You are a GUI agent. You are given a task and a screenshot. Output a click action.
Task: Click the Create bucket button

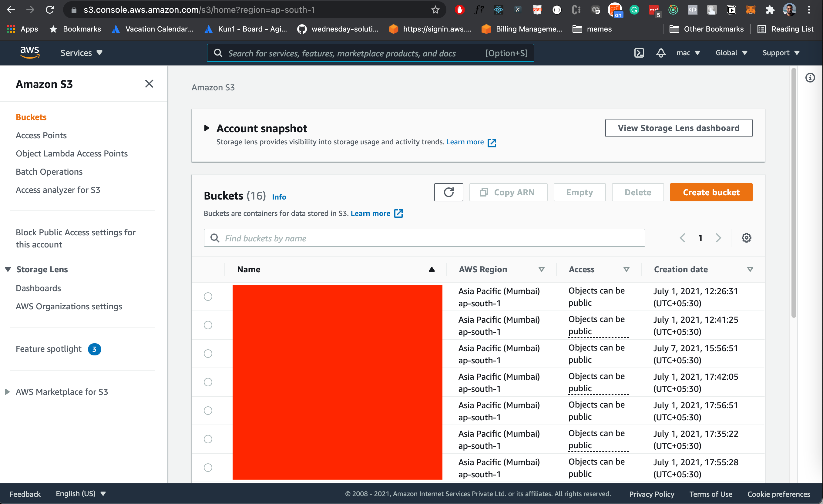[x=711, y=192]
